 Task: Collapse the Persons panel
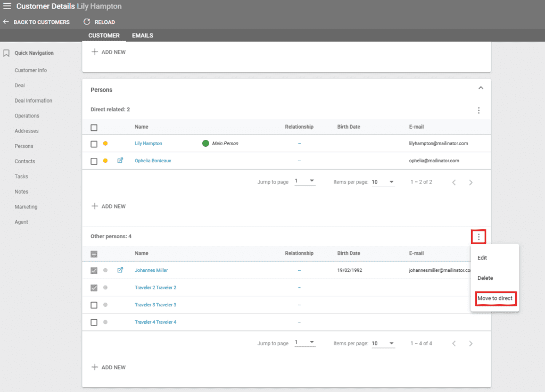point(480,88)
